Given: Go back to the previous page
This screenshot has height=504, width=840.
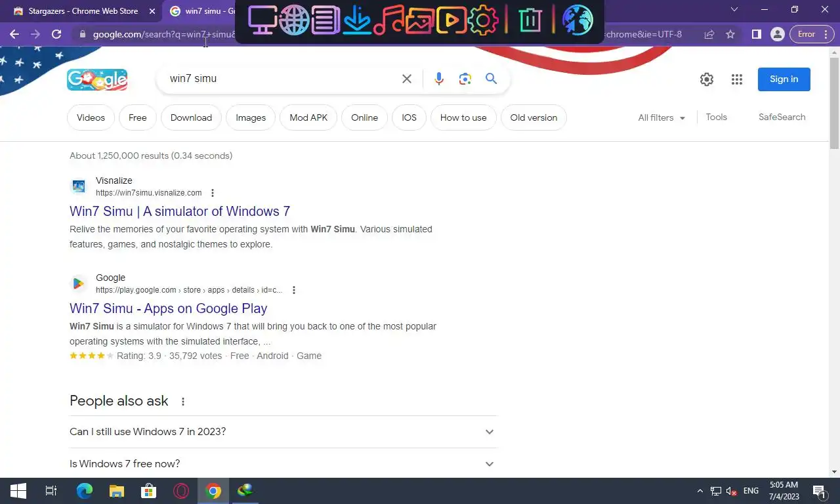Looking at the screenshot, I should click(x=14, y=34).
